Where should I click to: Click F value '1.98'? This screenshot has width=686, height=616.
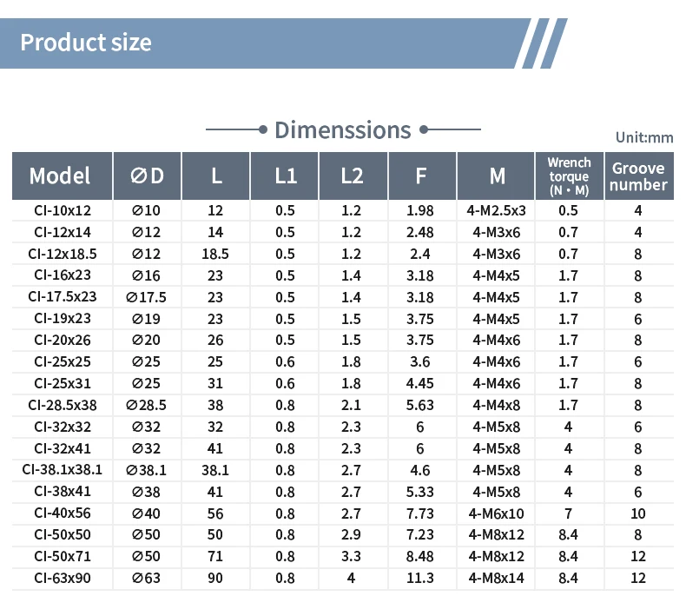(x=420, y=210)
